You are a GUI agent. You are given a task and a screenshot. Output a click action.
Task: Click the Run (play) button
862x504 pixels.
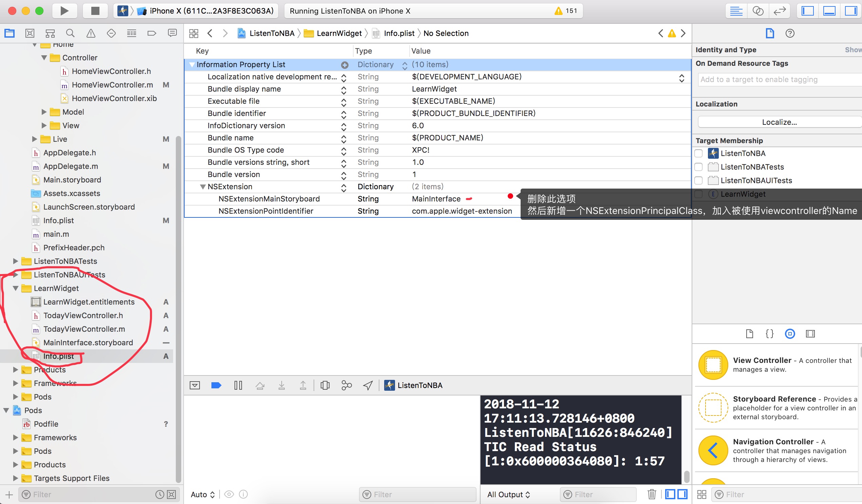tap(64, 11)
